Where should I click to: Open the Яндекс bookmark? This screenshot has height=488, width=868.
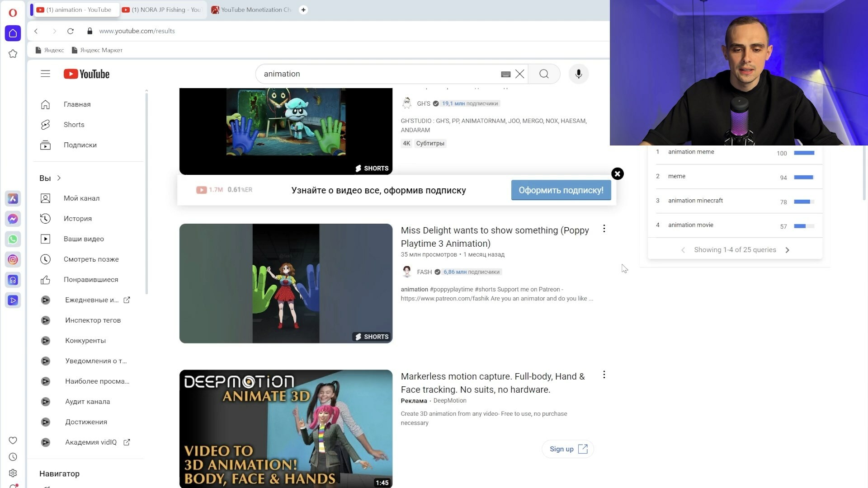point(50,50)
